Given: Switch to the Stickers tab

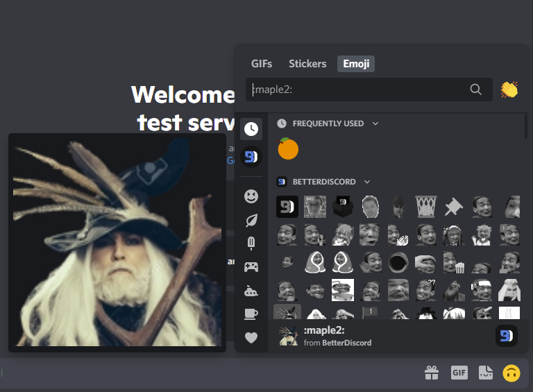Looking at the screenshot, I should (x=307, y=64).
